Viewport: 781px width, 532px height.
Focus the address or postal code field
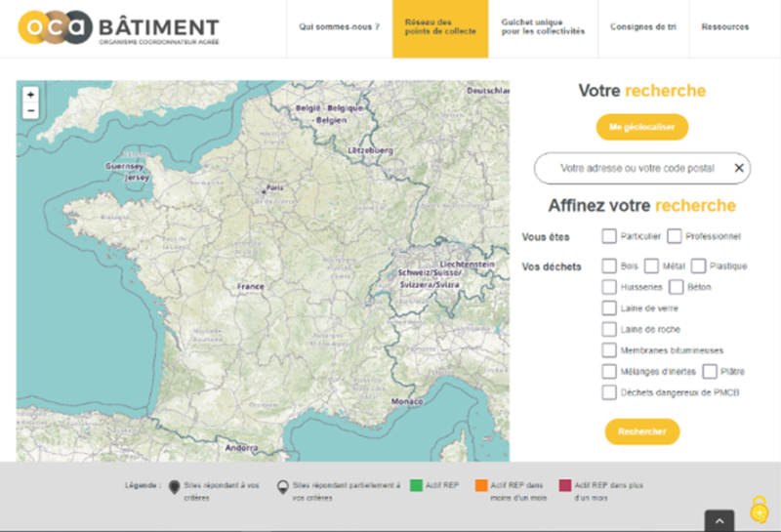pos(635,168)
